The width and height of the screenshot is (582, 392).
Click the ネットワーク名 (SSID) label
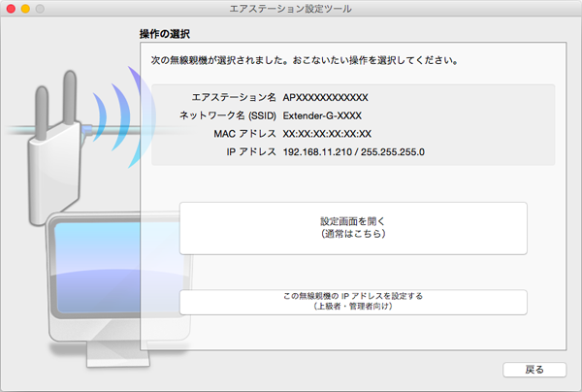click(x=229, y=116)
